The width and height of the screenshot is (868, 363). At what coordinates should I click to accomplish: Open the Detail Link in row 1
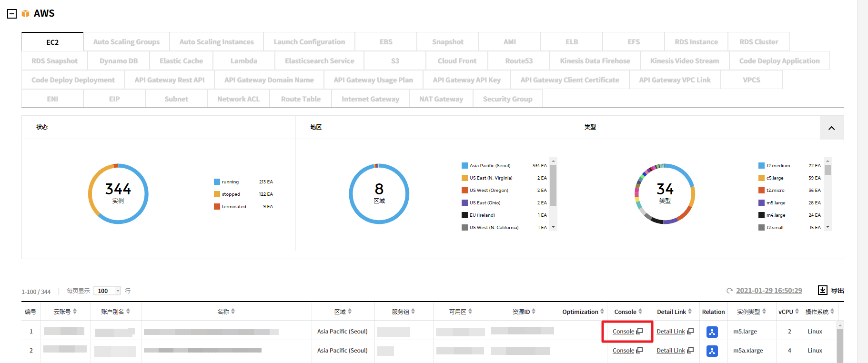click(670, 332)
